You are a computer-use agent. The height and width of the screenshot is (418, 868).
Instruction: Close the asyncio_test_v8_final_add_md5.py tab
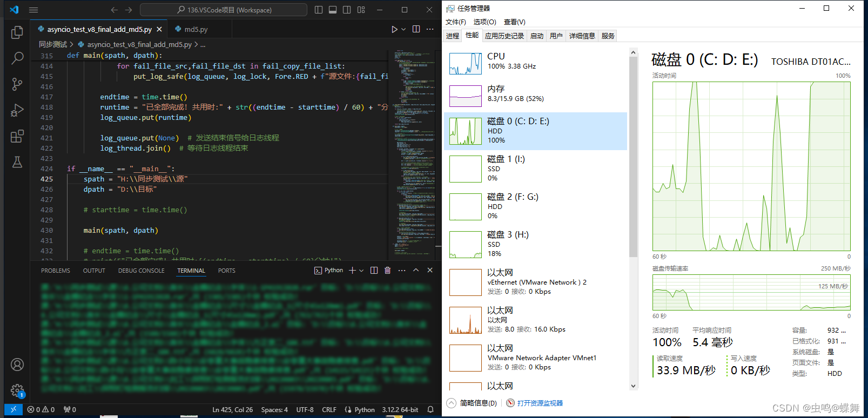point(159,29)
